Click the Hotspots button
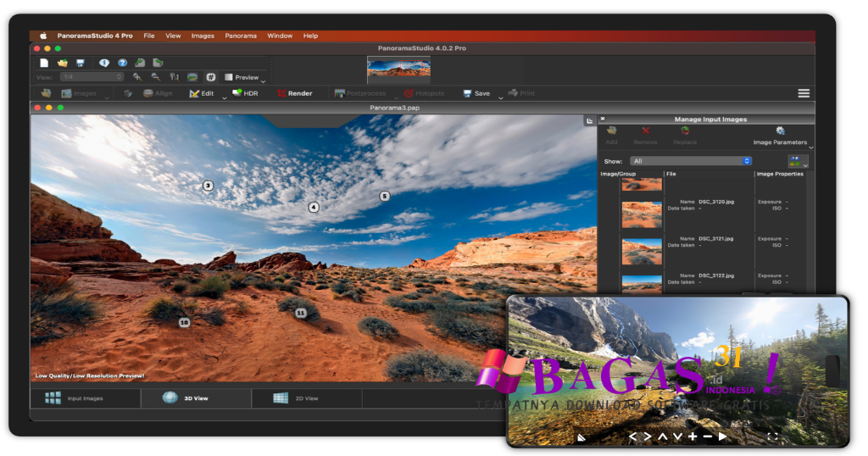This screenshot has width=868, height=456. (x=424, y=93)
